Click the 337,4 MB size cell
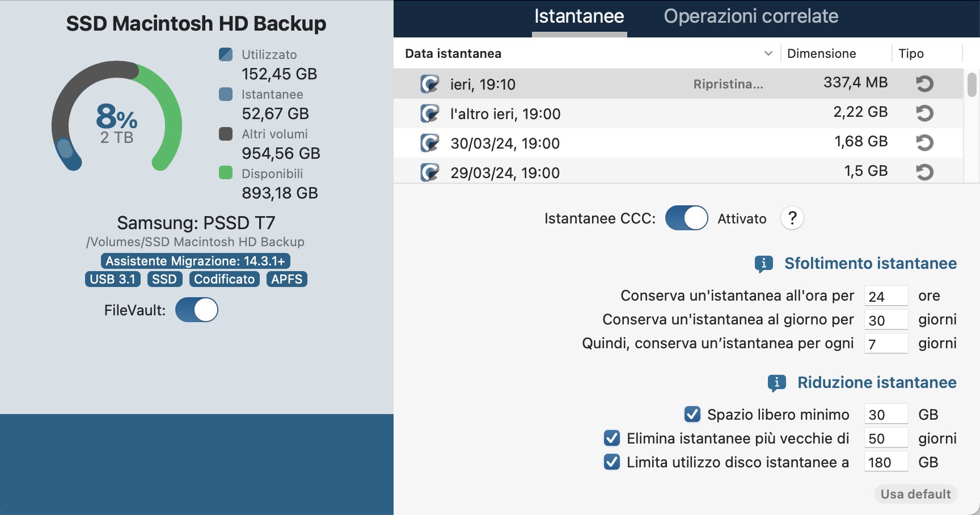The width and height of the screenshot is (980, 515). (855, 83)
